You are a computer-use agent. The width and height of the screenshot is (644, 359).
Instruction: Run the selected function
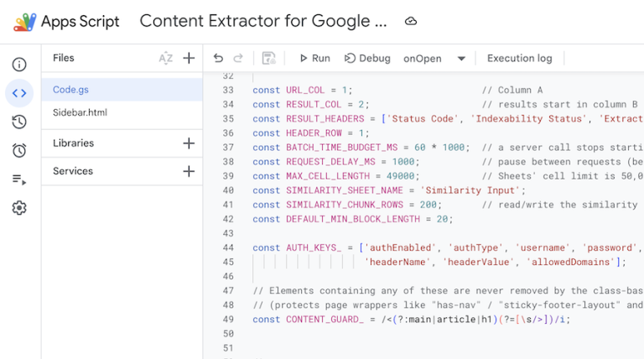pos(315,59)
